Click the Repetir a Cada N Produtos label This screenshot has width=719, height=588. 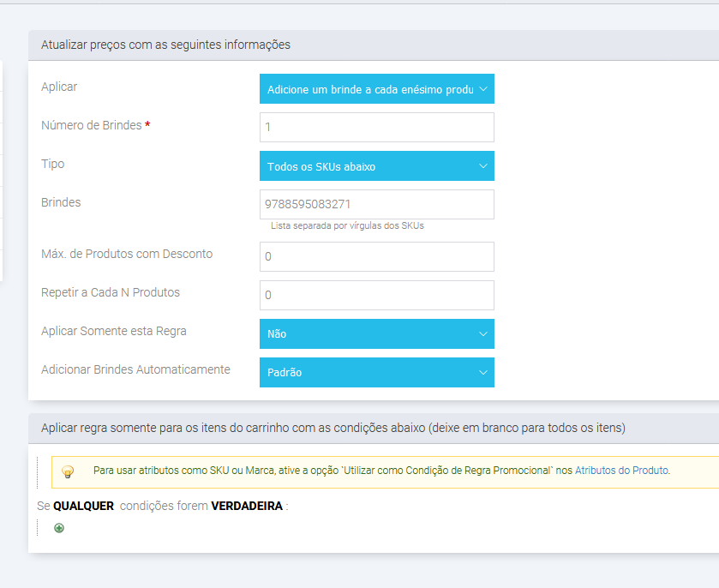tap(111, 292)
